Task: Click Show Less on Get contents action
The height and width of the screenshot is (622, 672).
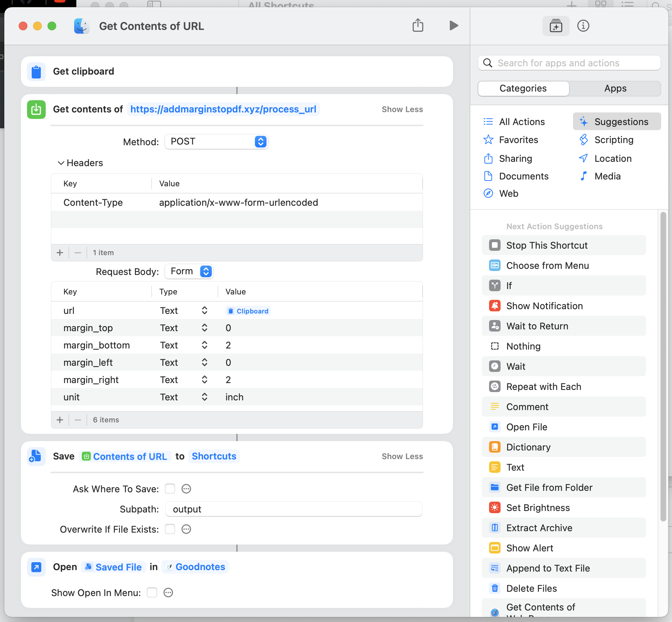Action: tap(402, 109)
